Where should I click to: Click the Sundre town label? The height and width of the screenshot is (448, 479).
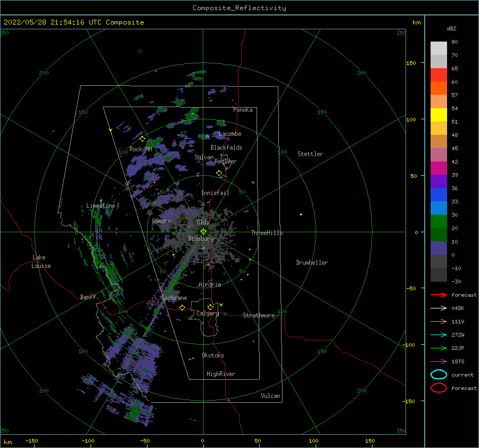point(161,221)
